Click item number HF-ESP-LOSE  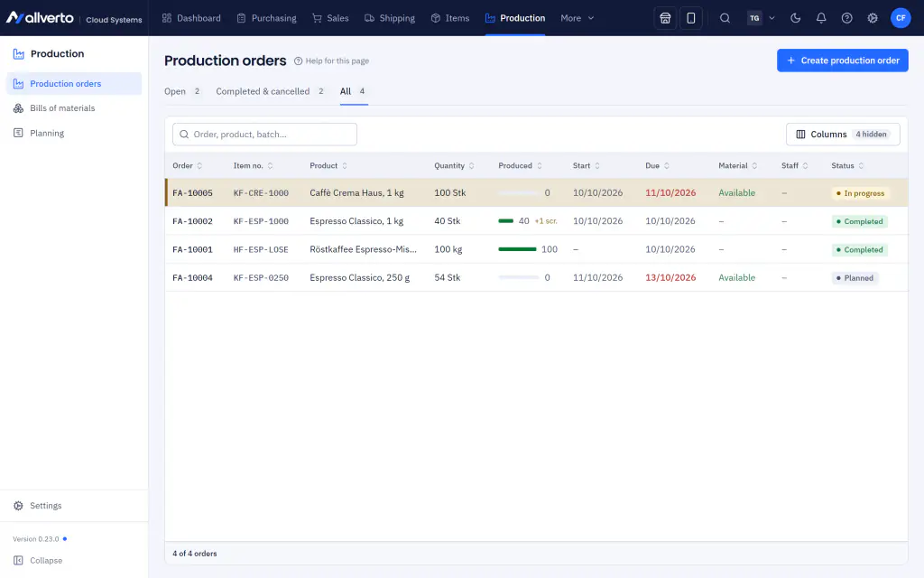click(x=261, y=249)
